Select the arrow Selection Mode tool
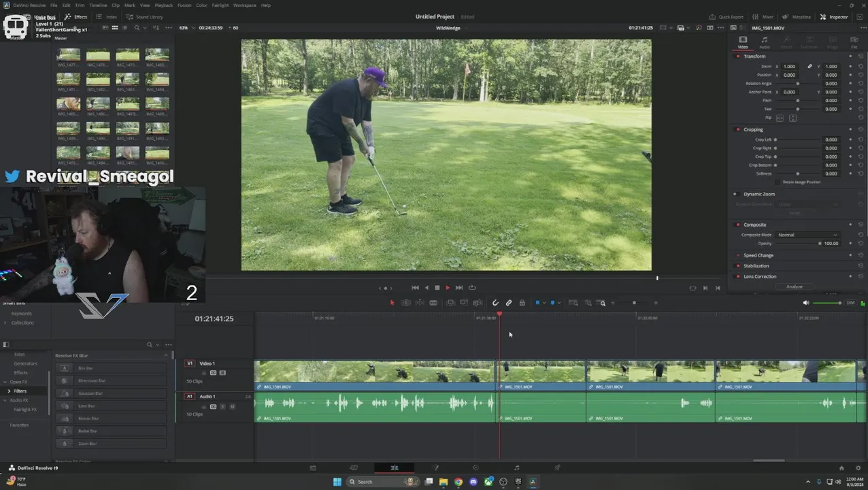The image size is (868, 490). tap(392, 303)
